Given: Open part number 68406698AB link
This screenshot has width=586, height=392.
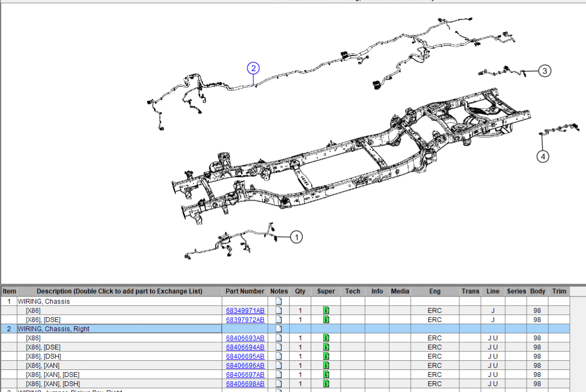Looking at the screenshot, I should tap(245, 384).
